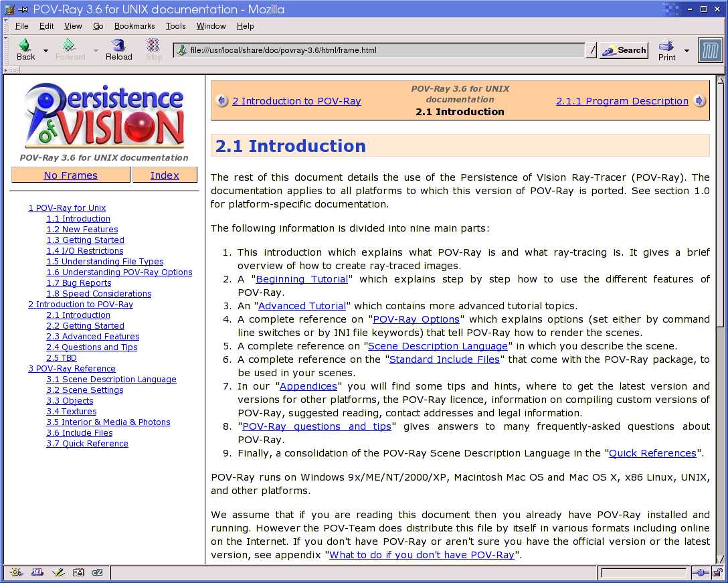Print the page using the Print icon
Viewport: 728px width, 583px height.
pos(666,50)
